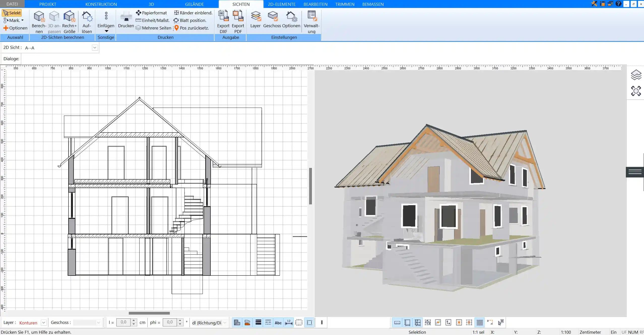Expand the Mark. dropdown arrow
This screenshot has width=644, height=335.
click(x=22, y=20)
